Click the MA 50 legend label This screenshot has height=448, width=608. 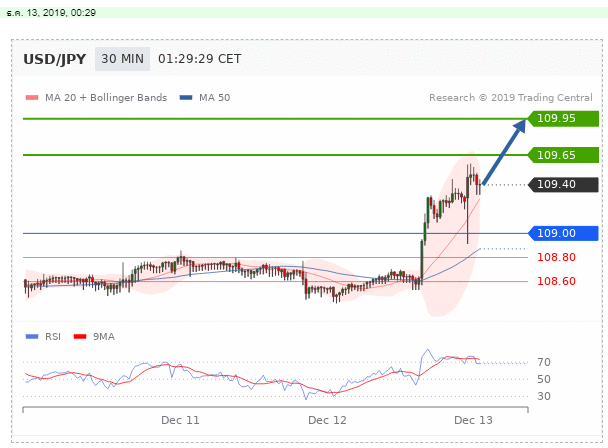coord(214,98)
